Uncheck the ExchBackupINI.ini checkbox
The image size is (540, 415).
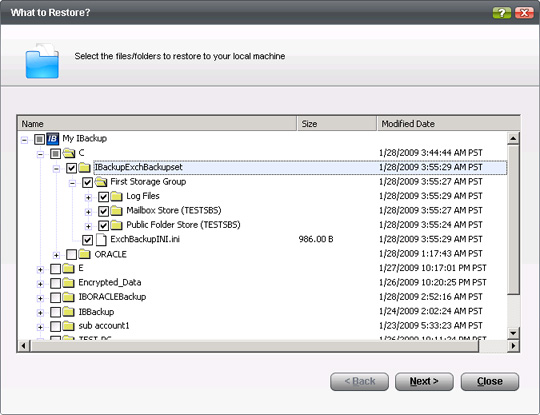coord(87,240)
